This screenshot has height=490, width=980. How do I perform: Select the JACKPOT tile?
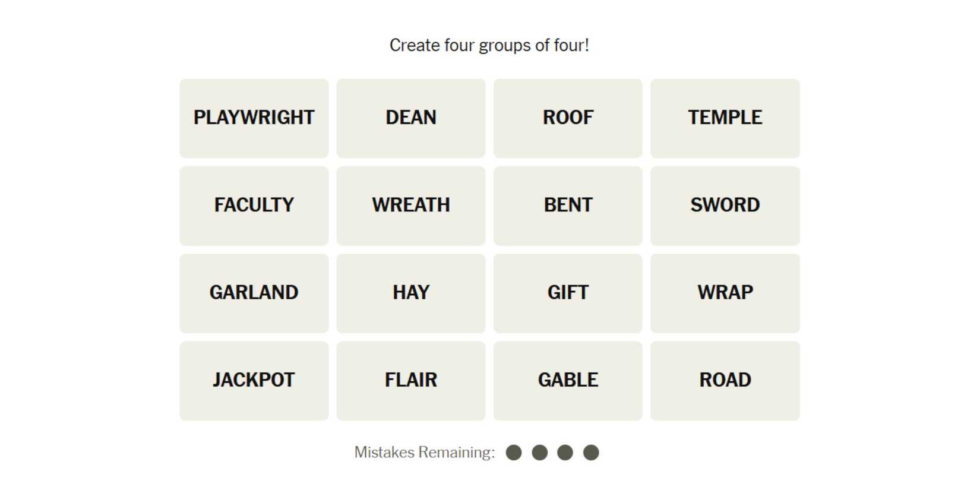coord(254,381)
